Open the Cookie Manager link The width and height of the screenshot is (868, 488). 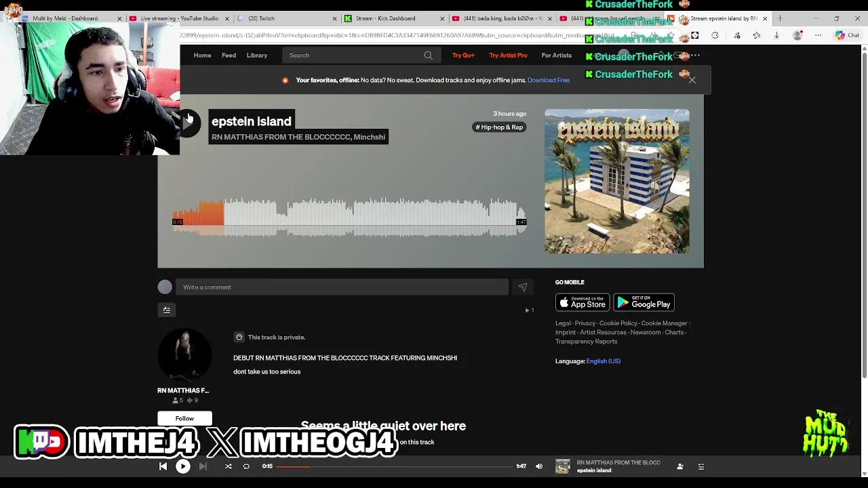click(x=665, y=323)
